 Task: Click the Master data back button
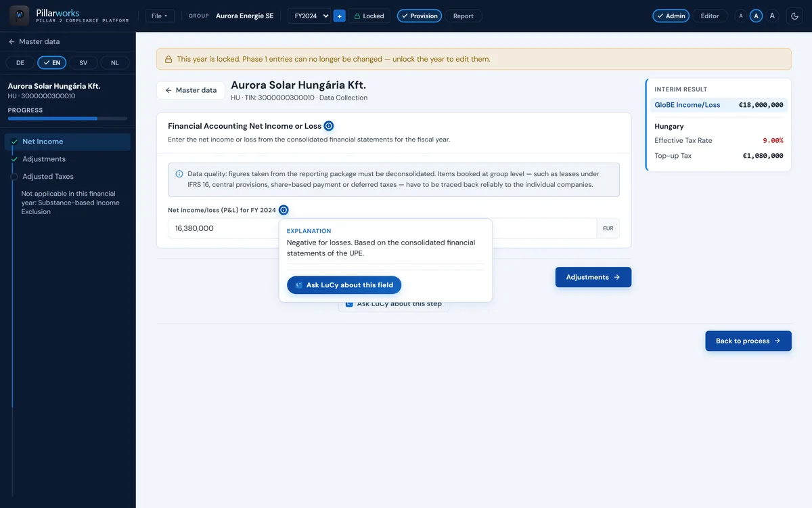(x=191, y=90)
